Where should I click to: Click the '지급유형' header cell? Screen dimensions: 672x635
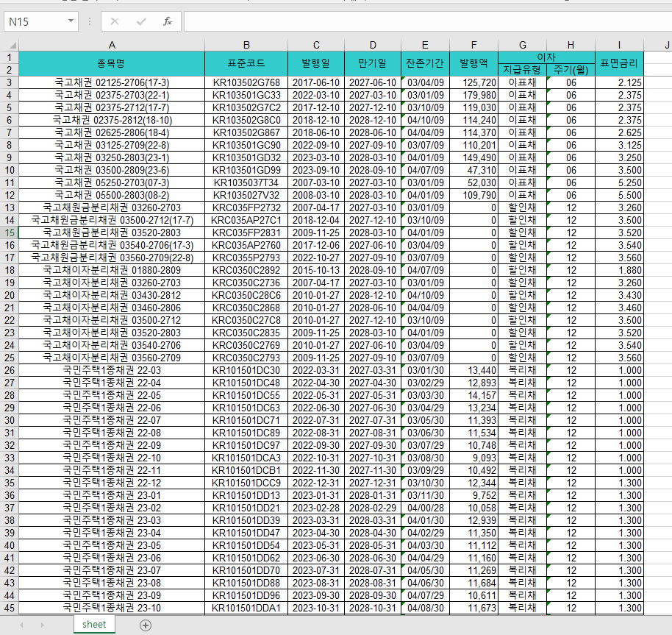523,70
